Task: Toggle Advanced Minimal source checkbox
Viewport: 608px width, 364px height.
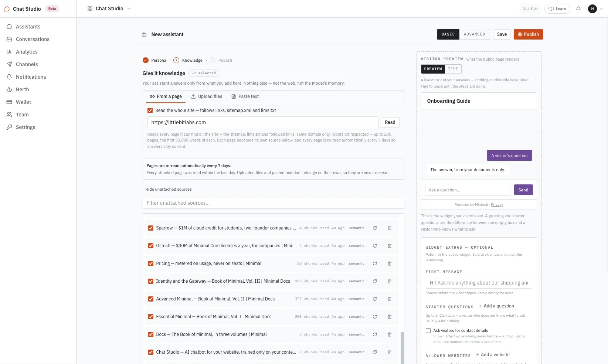Action: (151, 299)
